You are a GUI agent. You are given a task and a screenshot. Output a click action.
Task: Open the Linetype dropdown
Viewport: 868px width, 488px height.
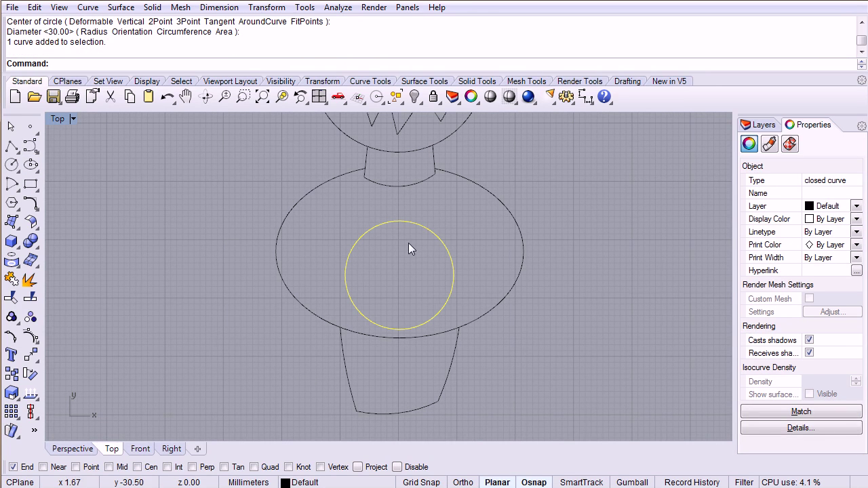(856, 232)
